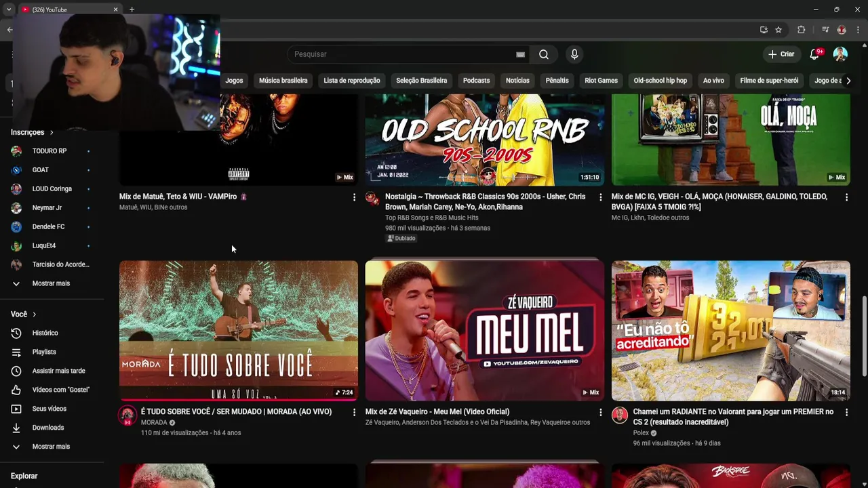This screenshot has width=868, height=488.
Task: Open Polex channel avatar
Action: tap(620, 415)
